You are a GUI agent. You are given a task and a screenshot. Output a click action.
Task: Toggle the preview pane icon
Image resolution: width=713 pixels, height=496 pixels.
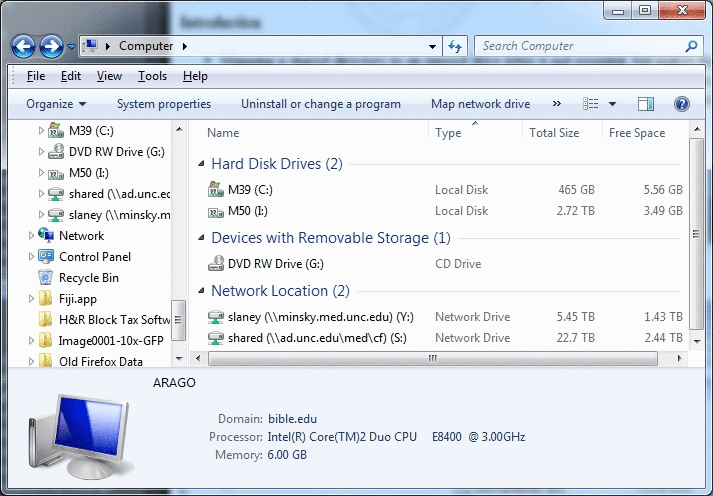tap(645, 104)
